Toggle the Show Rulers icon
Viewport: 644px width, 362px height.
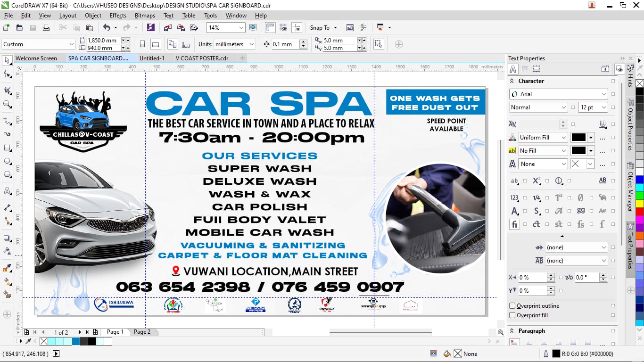coord(270,28)
